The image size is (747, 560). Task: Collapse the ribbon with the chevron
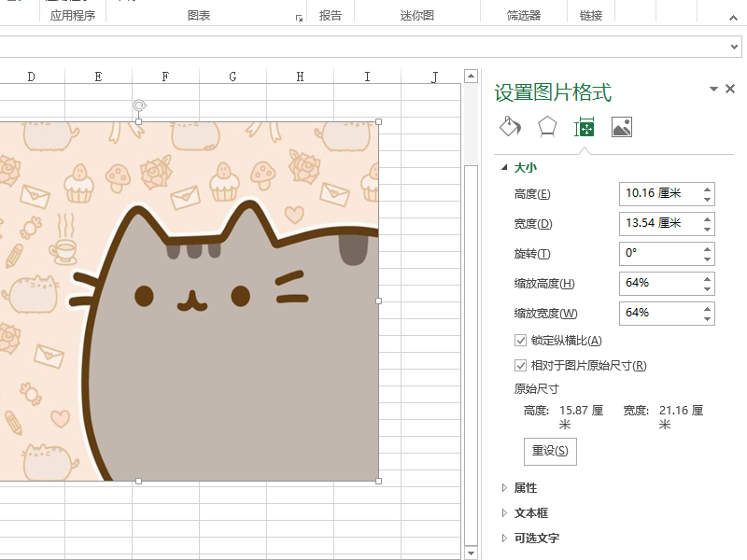tap(733, 16)
